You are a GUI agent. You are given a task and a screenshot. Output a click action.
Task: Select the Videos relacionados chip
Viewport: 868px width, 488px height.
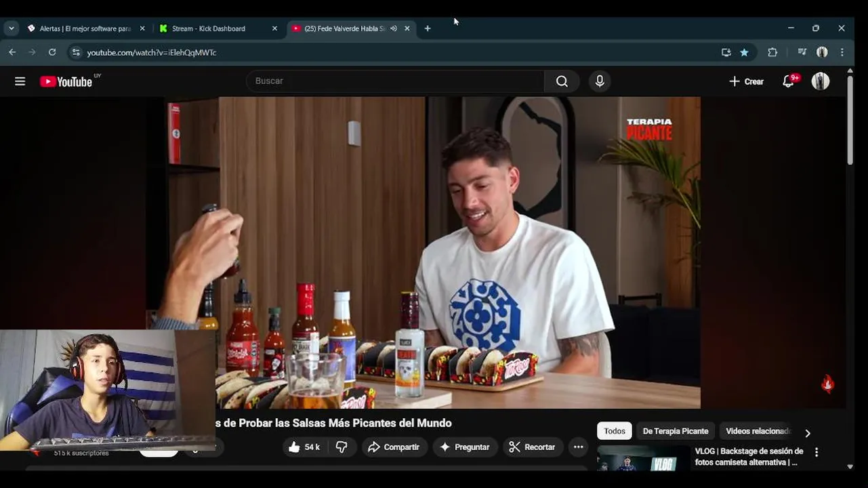click(758, 431)
